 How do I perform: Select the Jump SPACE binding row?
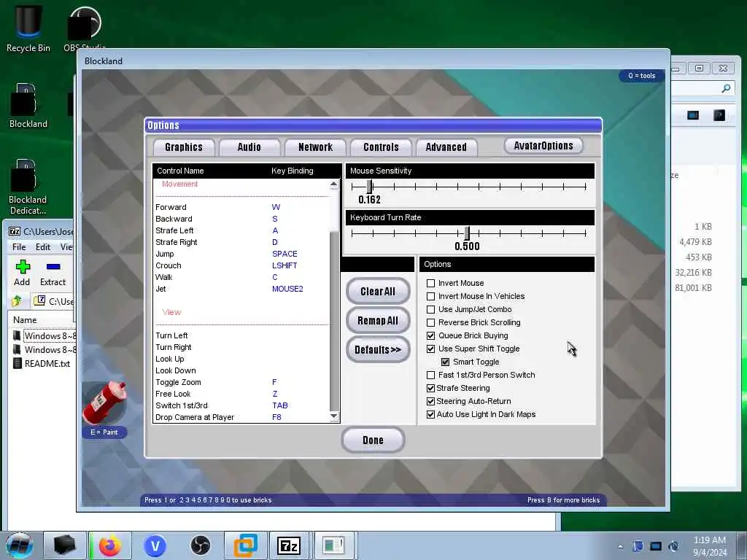click(241, 254)
